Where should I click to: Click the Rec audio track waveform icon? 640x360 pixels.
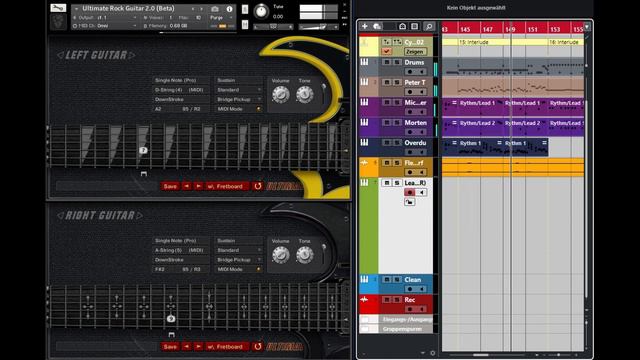coord(364,300)
